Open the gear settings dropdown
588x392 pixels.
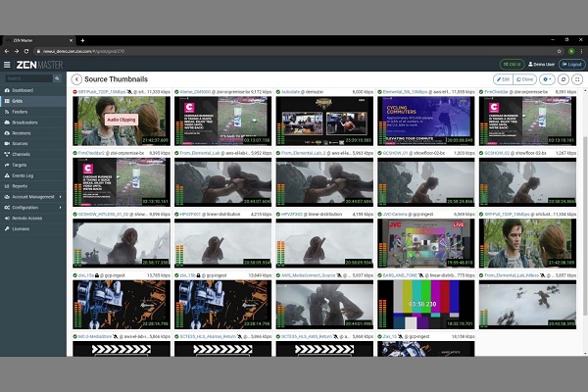[547, 79]
